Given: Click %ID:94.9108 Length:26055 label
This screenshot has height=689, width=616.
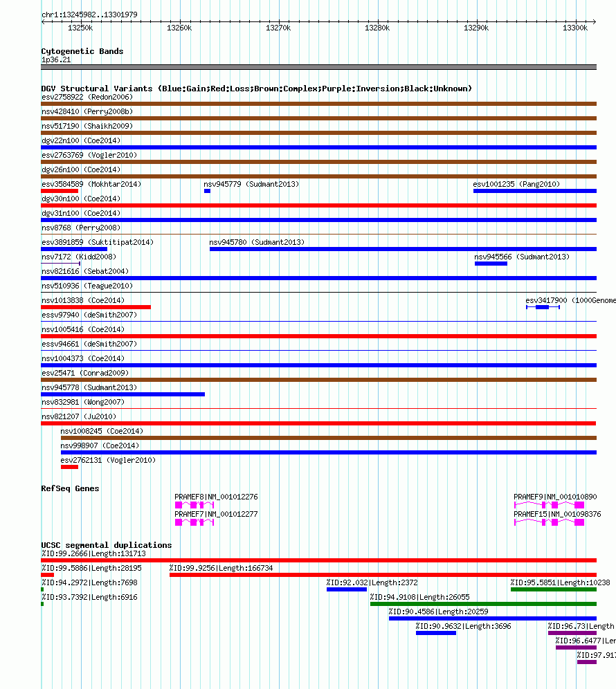Looking at the screenshot, I should tap(420, 597).
